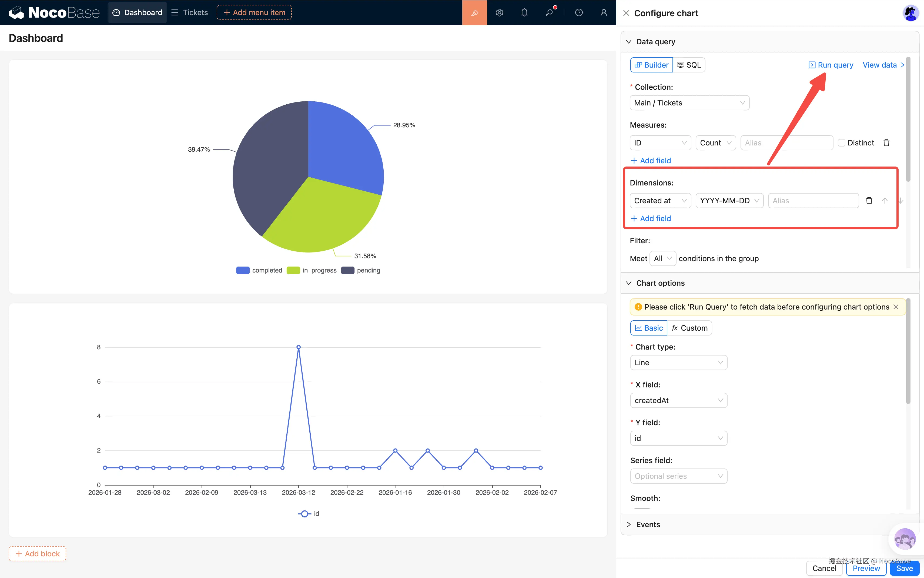Open the Collection dropdown showing Main / Tickets
Viewport: 924px width, 578px height.
click(x=689, y=102)
